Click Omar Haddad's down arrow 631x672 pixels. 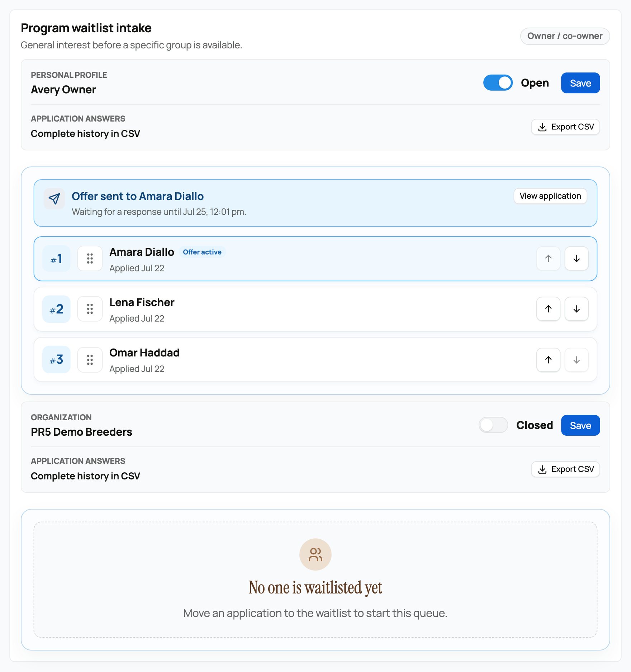577,360
